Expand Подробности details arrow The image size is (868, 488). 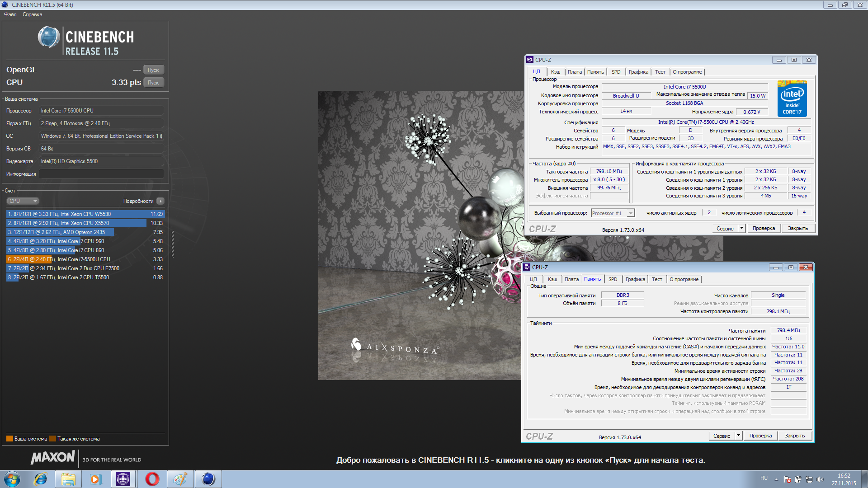coord(160,201)
